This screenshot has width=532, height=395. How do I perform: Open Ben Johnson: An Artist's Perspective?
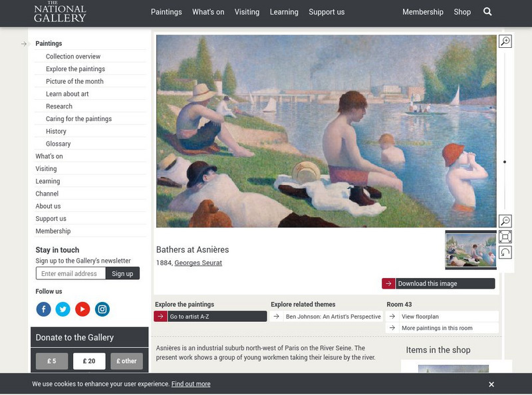[x=327, y=317]
